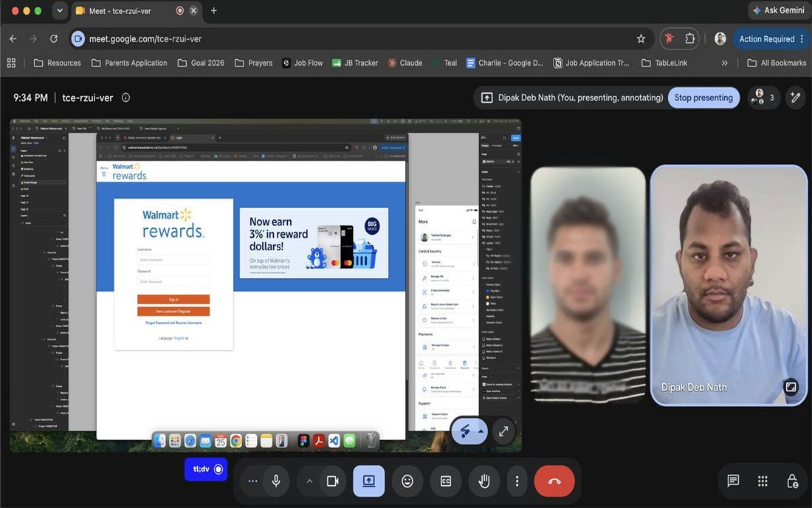Viewport: 812px width, 508px height.
Task: Select the annotation tool on the presentation
Action: pos(465,431)
